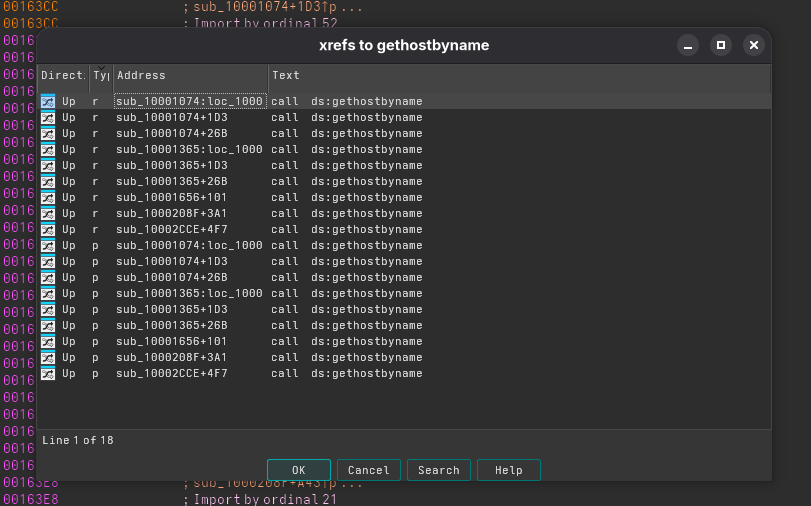Sort by the Address column header
811x506 pixels.
pyautogui.click(x=190, y=76)
